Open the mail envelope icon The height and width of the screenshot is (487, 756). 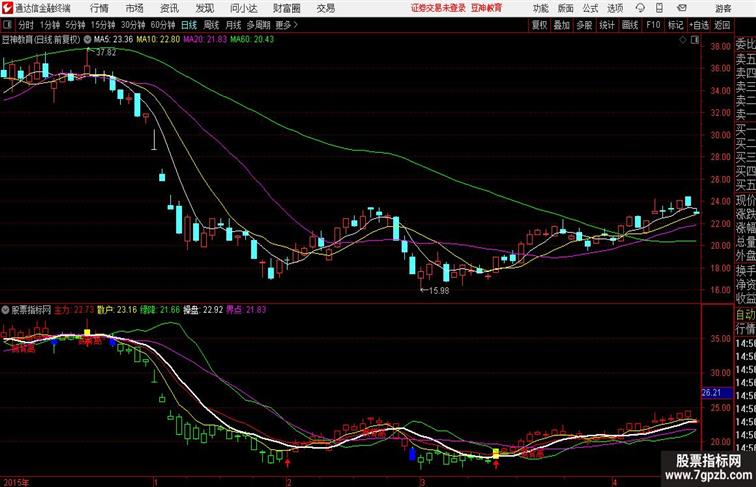pos(682,8)
